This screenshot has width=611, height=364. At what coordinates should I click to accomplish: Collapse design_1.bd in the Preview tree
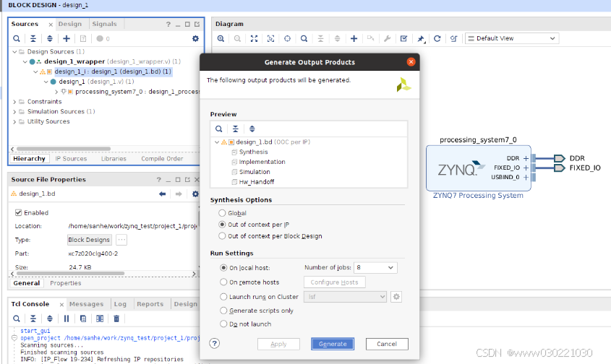[x=217, y=142]
